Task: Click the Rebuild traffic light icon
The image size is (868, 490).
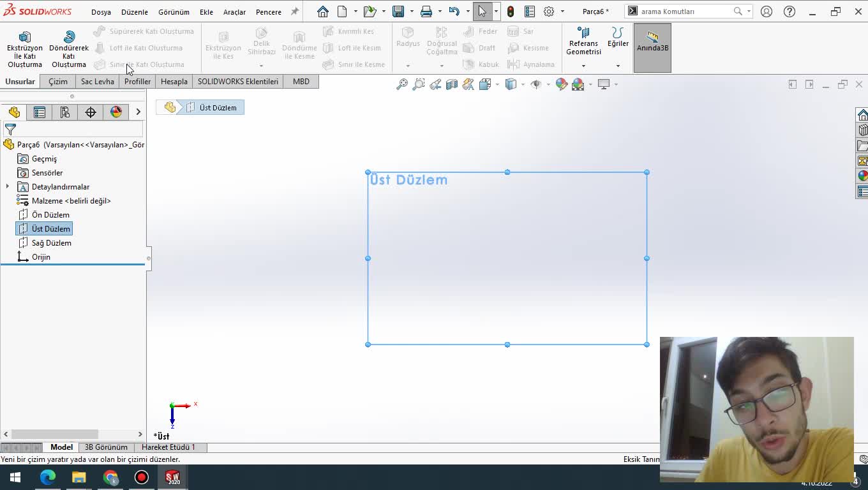Action: pos(511,11)
